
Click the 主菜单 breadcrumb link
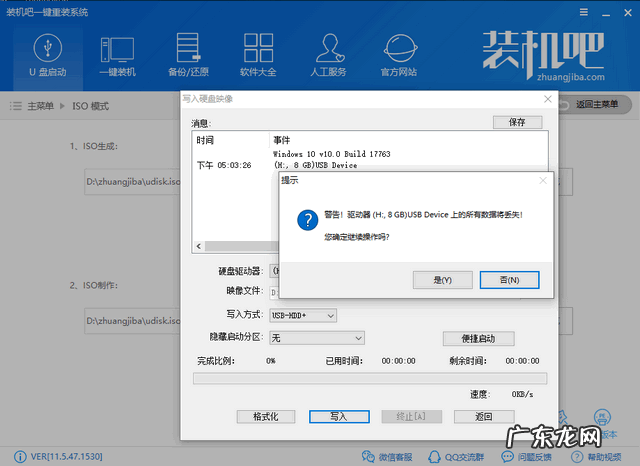tap(40, 106)
